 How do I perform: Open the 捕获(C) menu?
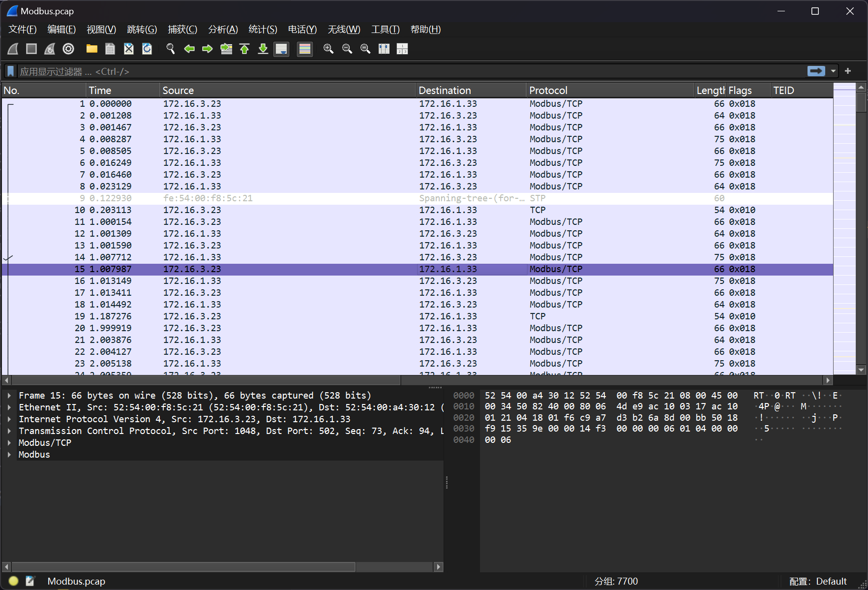click(x=182, y=30)
